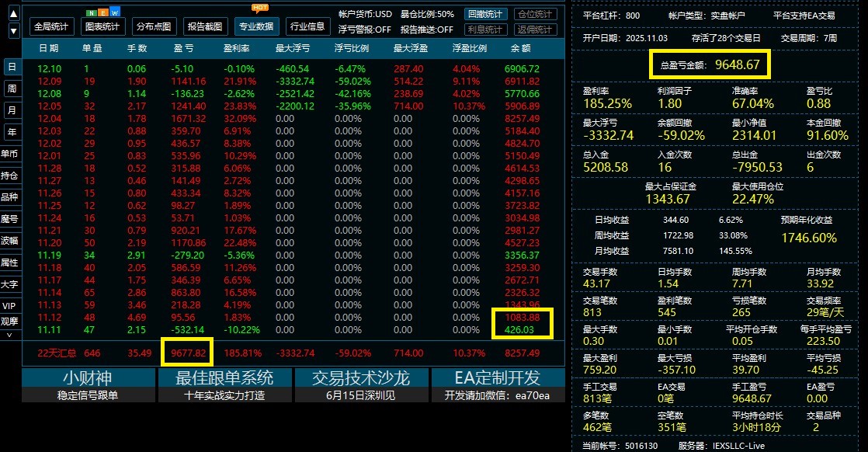Select 大字 large-font mode in sidebar
868x452 pixels.
[11, 283]
